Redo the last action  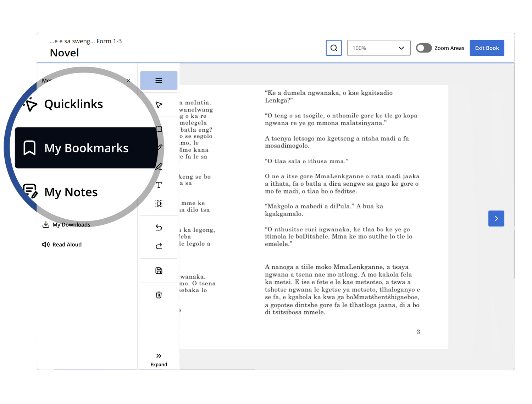(159, 246)
